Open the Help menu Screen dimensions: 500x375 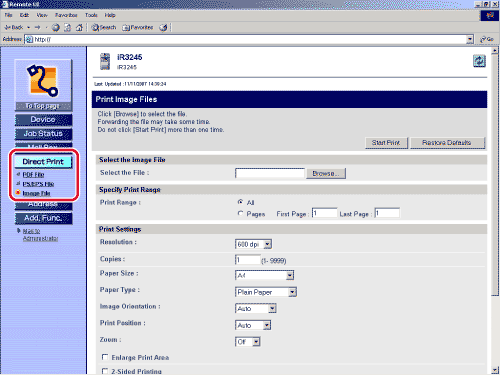(110, 15)
